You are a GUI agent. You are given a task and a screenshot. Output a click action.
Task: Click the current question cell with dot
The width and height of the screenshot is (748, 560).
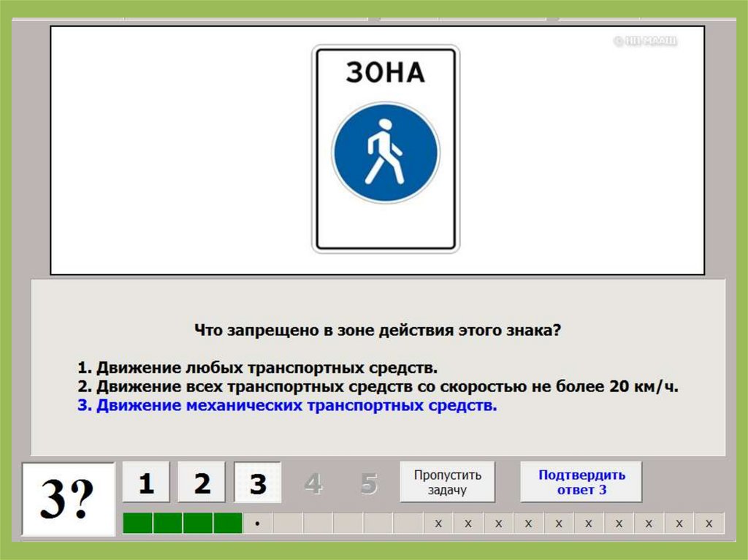pos(257,523)
